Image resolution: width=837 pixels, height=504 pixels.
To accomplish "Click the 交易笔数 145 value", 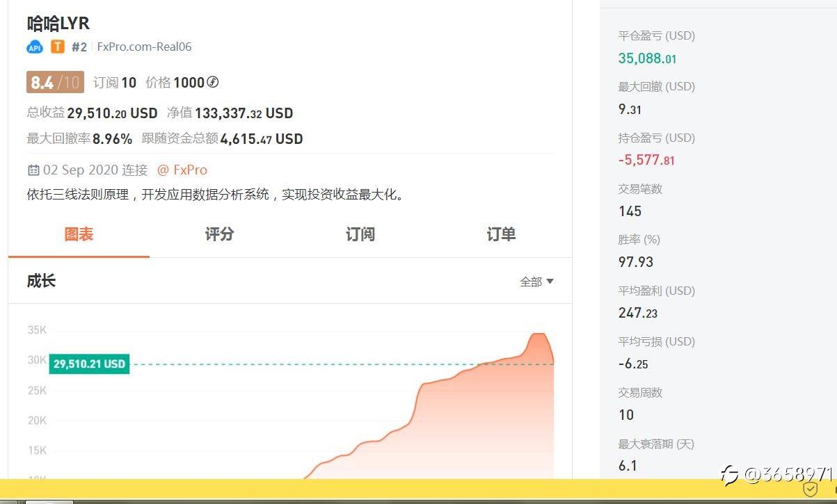I will [x=630, y=211].
